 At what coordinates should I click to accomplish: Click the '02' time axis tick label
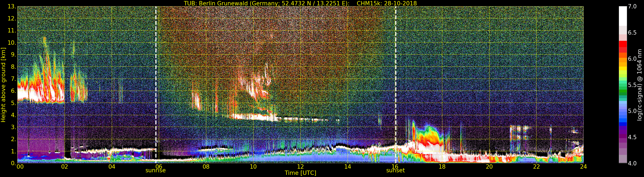65,166
